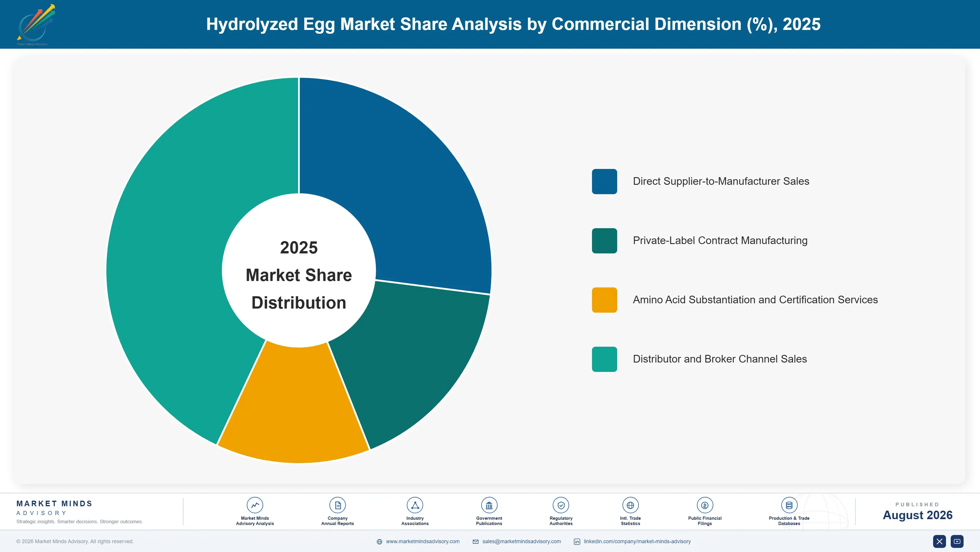The width and height of the screenshot is (980, 552).
Task: Click the Industry Associations network icon
Action: click(x=415, y=505)
